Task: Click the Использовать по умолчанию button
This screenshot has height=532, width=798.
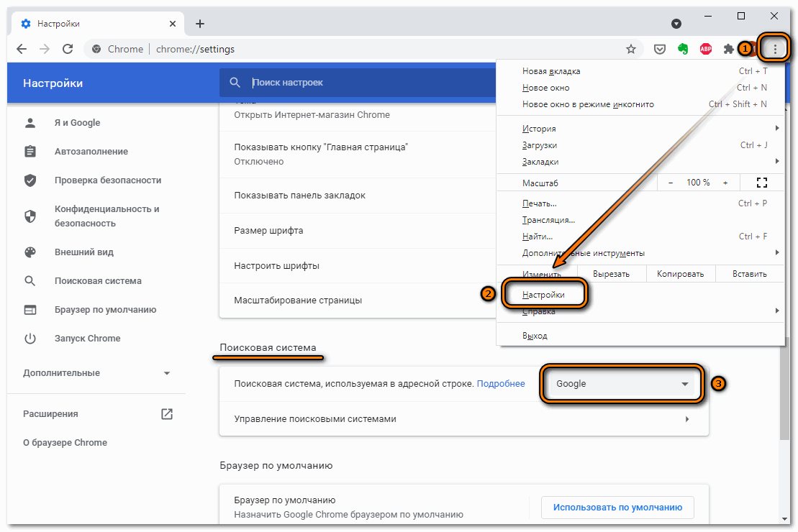Action: pos(617,508)
